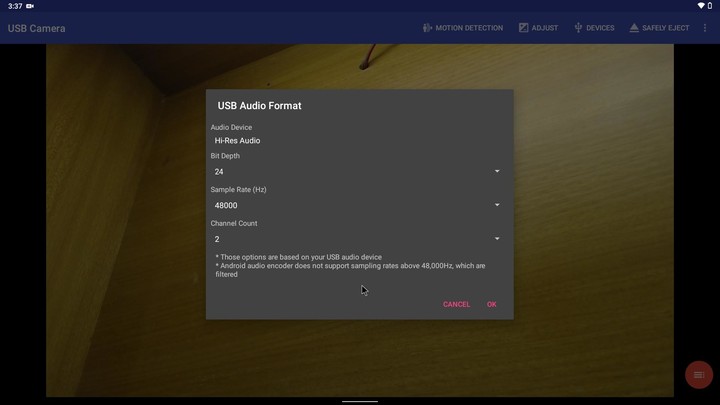Open the three-dot overflow menu
This screenshot has width=720, height=405.
[705, 28]
